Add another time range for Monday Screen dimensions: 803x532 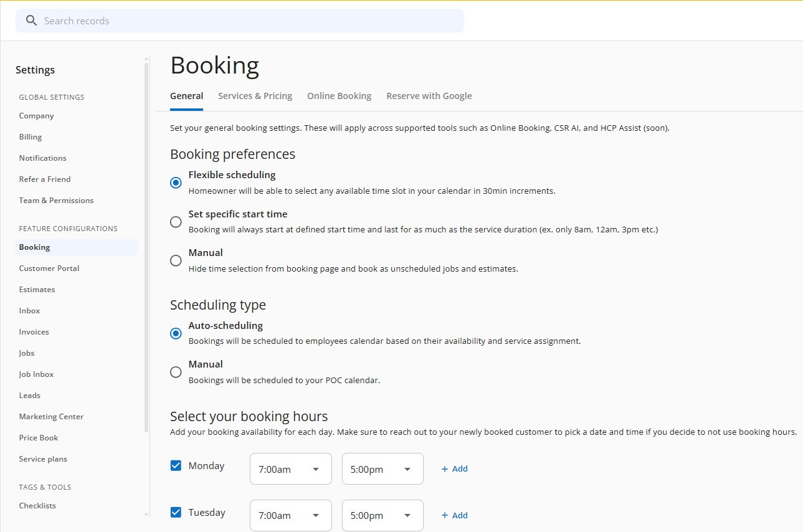tap(454, 468)
